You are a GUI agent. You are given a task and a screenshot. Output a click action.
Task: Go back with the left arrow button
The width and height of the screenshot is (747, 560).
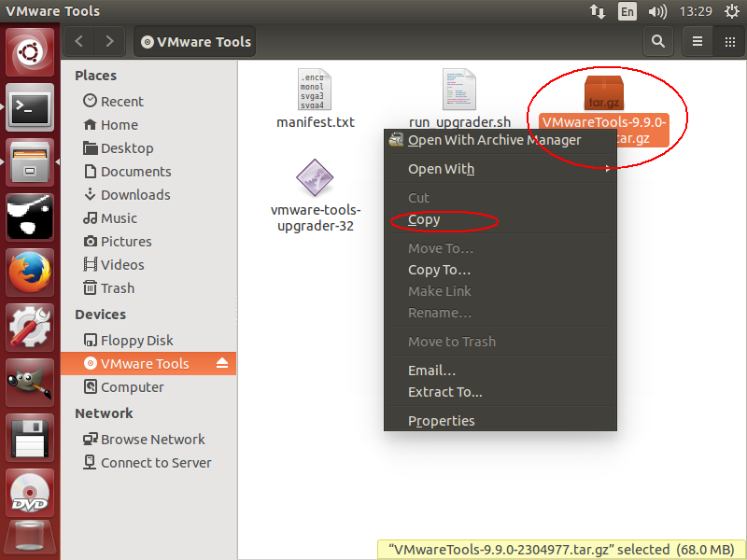(x=79, y=41)
